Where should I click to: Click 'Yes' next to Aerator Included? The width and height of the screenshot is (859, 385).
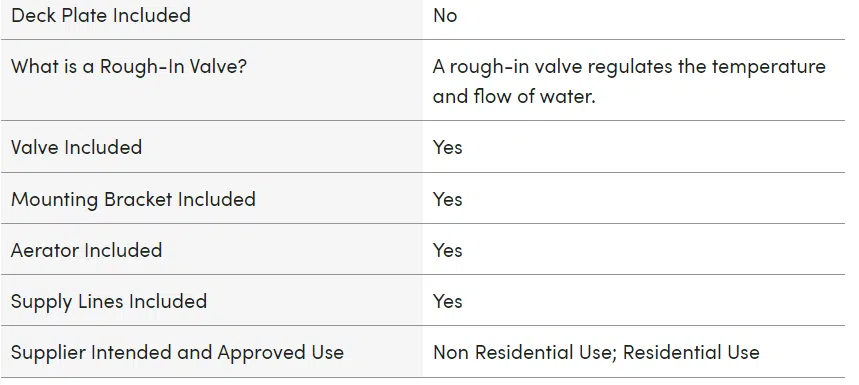(448, 250)
